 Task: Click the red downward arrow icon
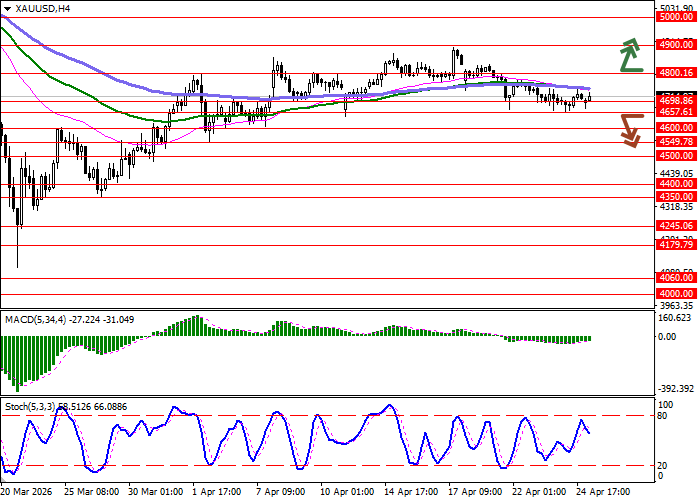(629, 130)
